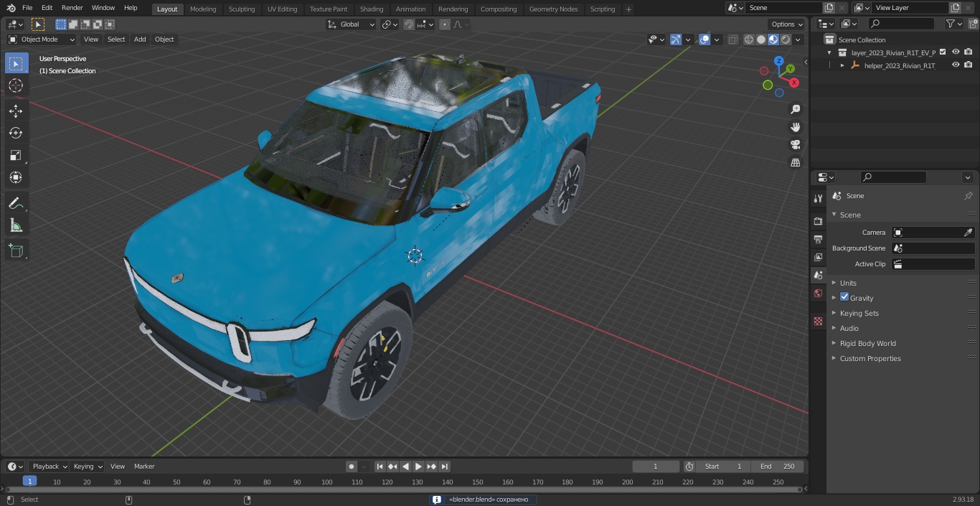Switch perspective/orthographic grid icon

click(x=795, y=162)
